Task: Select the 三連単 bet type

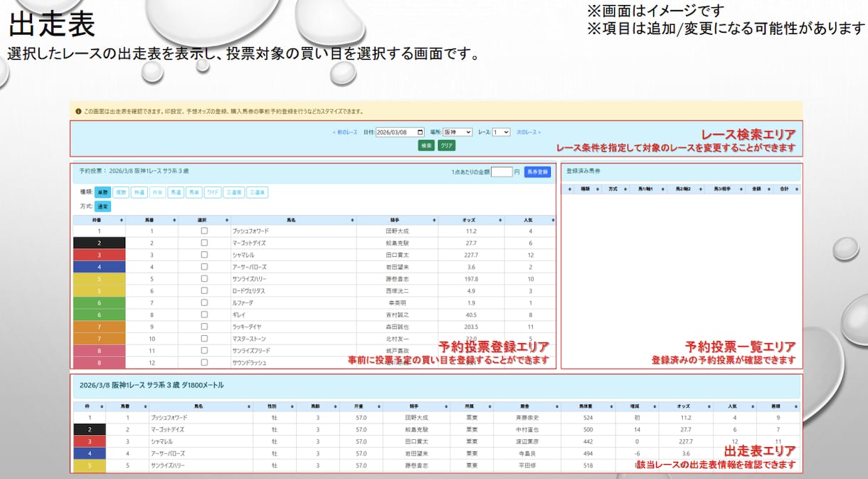Action: pyautogui.click(x=258, y=192)
